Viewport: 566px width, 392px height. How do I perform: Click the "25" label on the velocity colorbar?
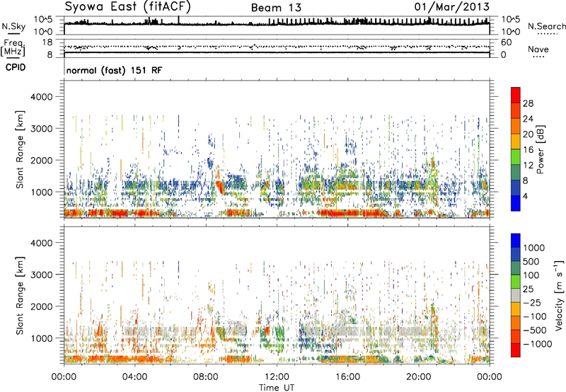(528, 289)
